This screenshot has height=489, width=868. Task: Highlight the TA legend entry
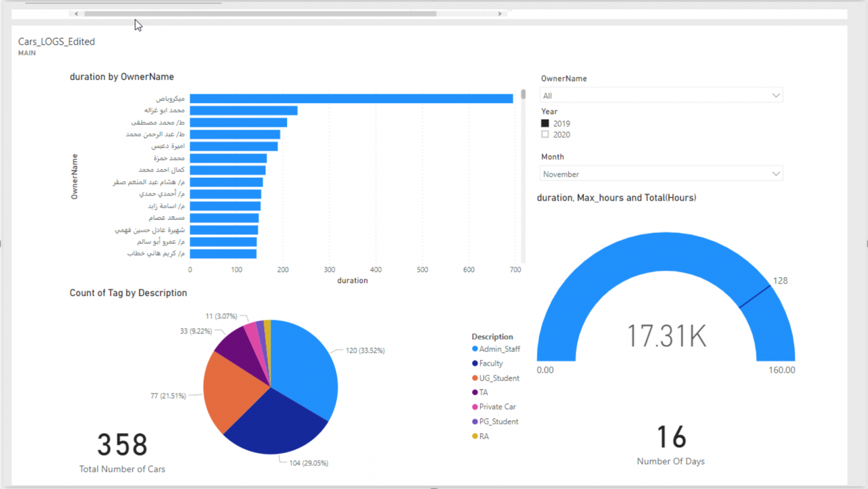click(483, 392)
